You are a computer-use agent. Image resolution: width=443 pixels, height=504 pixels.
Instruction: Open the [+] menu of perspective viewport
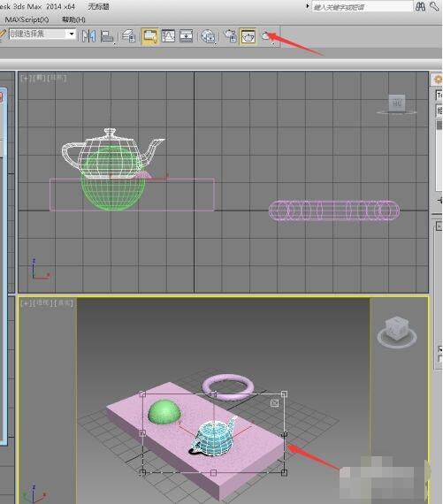pos(26,302)
